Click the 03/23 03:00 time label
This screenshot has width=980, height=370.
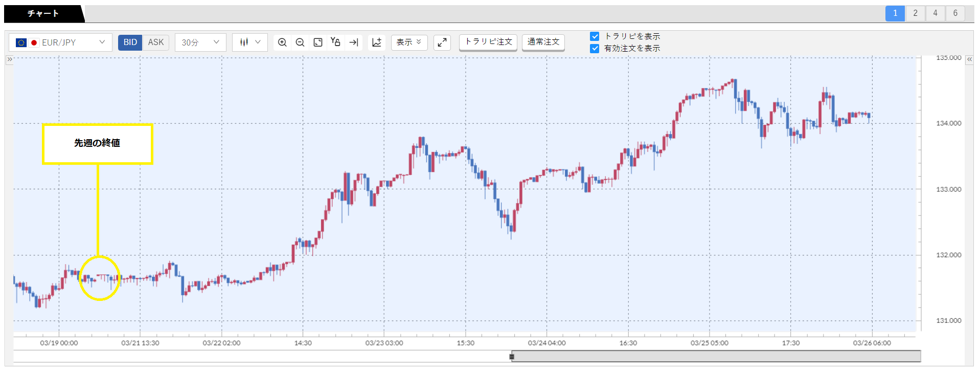click(384, 343)
